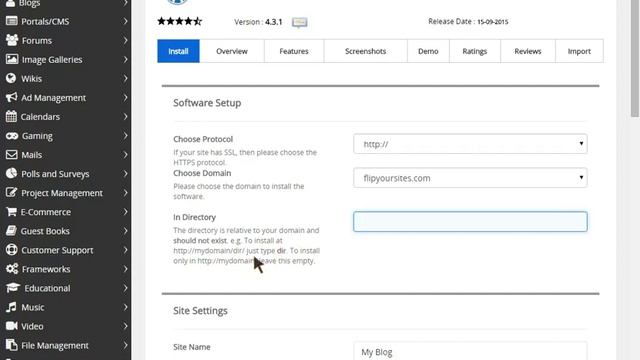Click the Polls and Surveys pie icon
Image resolution: width=640 pixels, height=360 pixels.
[11, 173]
